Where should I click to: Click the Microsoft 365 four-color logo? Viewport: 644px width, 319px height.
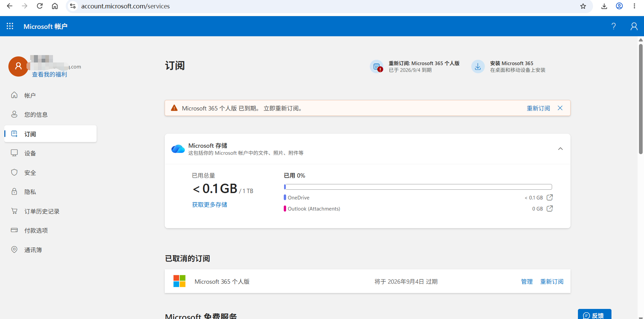click(179, 281)
